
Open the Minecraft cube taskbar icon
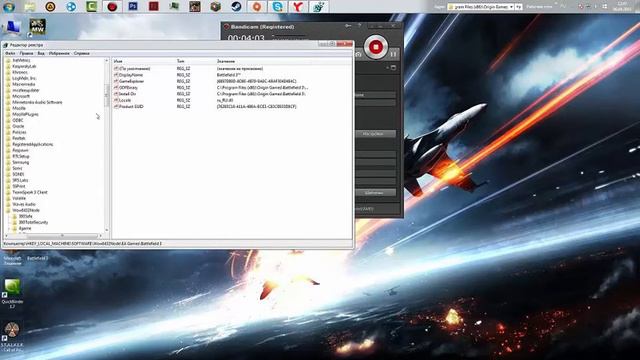[216, 7]
